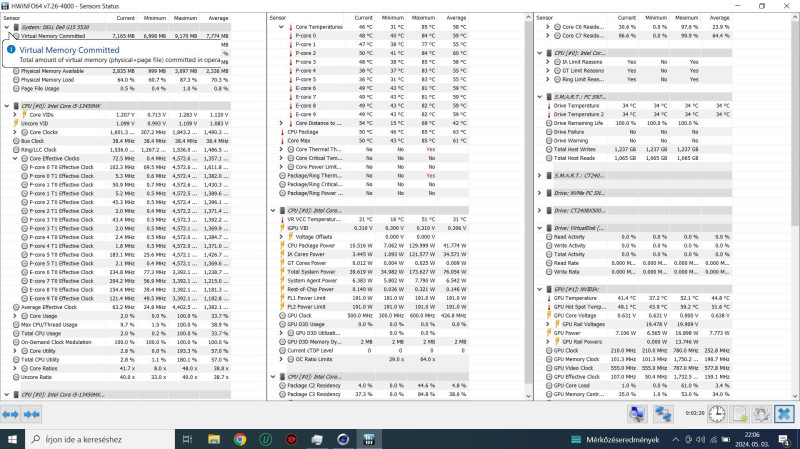
Task: Collapse the Core Temperatures tree
Action: pyautogui.click(x=281, y=27)
